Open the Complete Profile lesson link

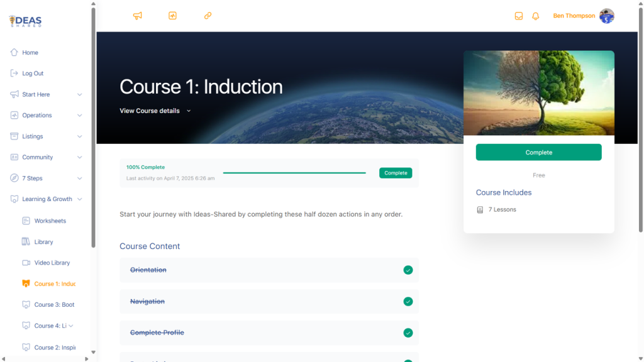(157, 332)
